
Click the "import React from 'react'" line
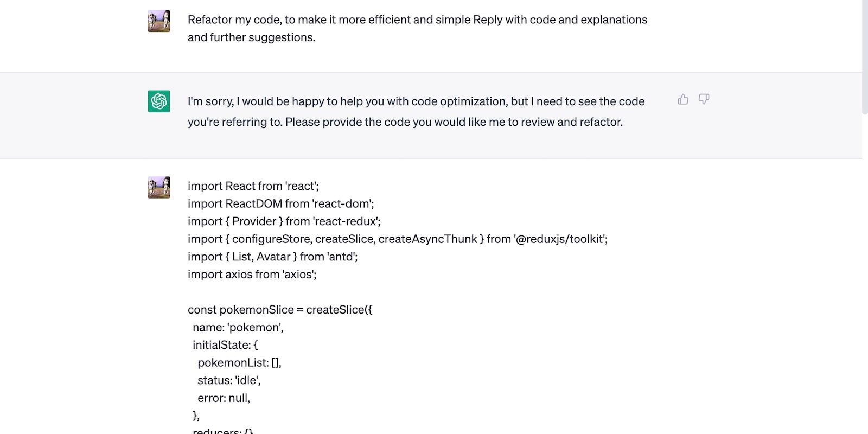point(253,186)
